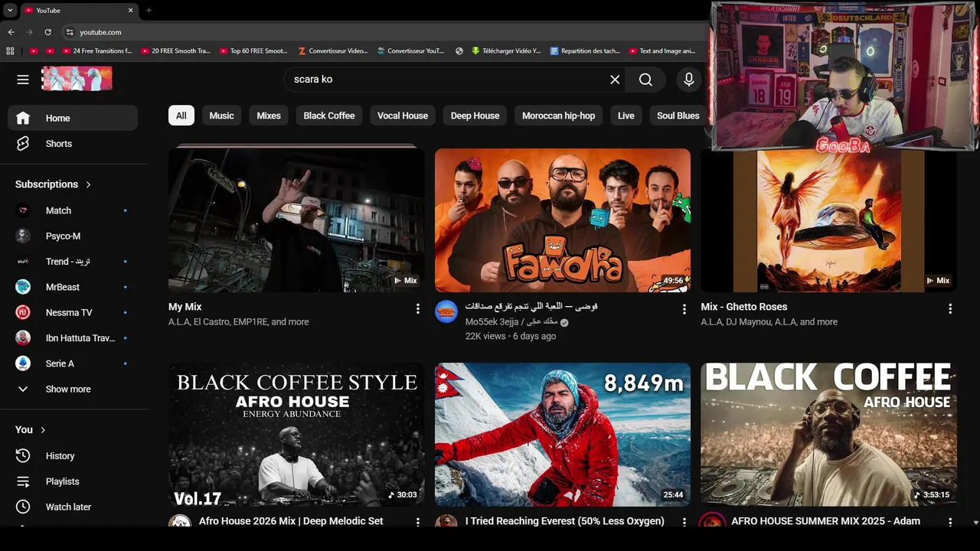The height and width of the screenshot is (551, 980).
Task: Open 'Afro House 2026 Mix' title
Action: point(291,521)
